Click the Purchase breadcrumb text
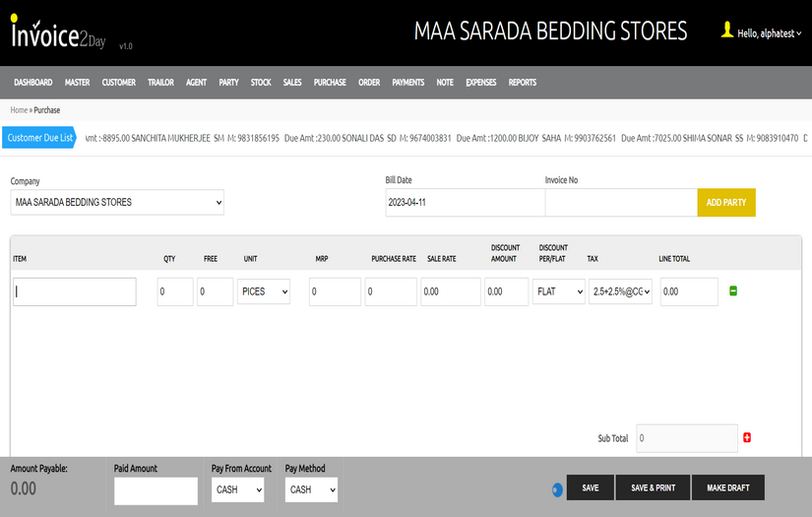The height and width of the screenshot is (517, 812). pyautogui.click(x=47, y=110)
